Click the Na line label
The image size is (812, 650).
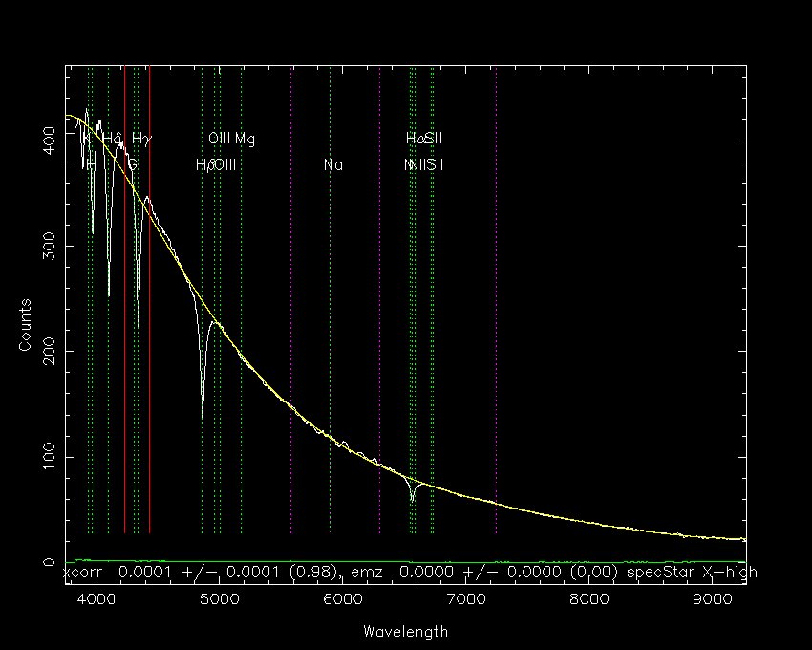point(333,164)
